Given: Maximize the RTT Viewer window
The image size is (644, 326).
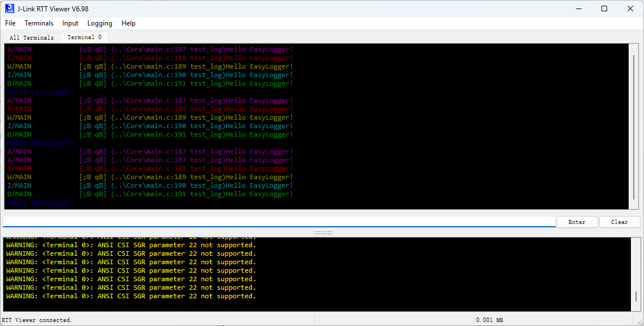Looking at the screenshot, I should point(604,9).
